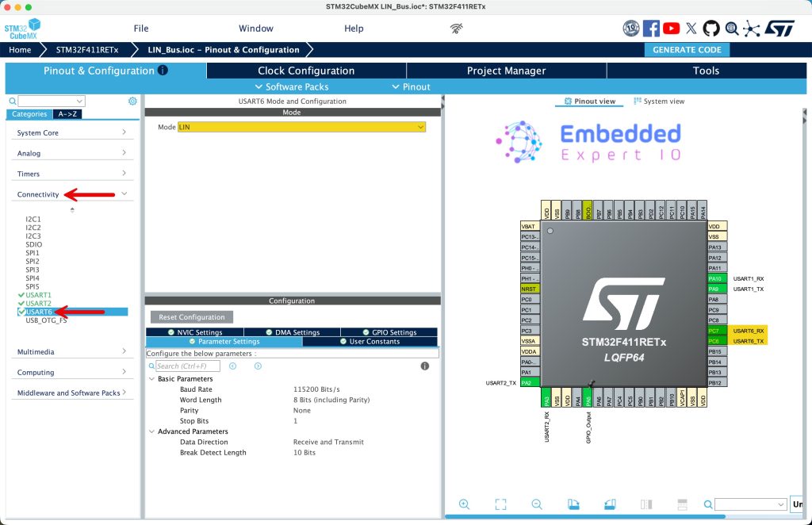Open the Clock Configuration tab

[306, 71]
